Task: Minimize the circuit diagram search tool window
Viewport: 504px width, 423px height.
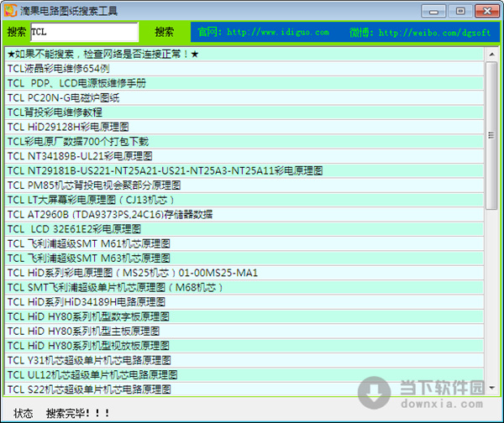Action: tap(433, 11)
